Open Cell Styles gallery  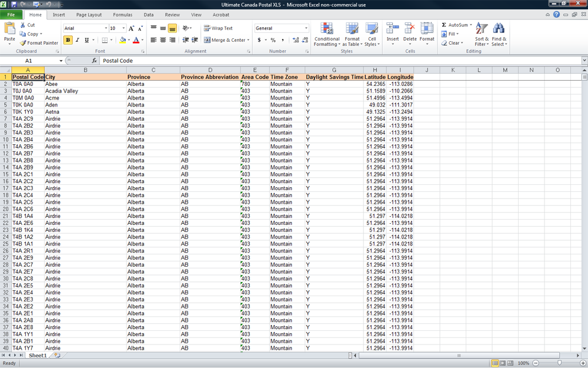point(372,34)
